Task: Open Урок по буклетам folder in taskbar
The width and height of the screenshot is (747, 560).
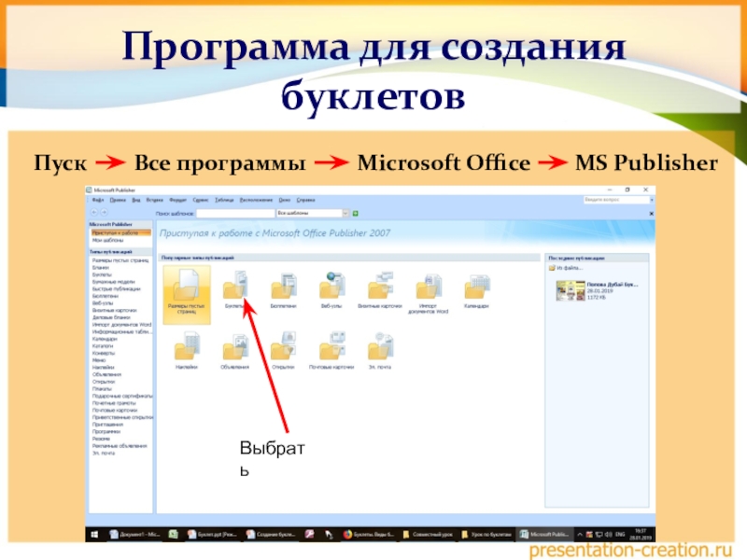Action: [x=486, y=534]
